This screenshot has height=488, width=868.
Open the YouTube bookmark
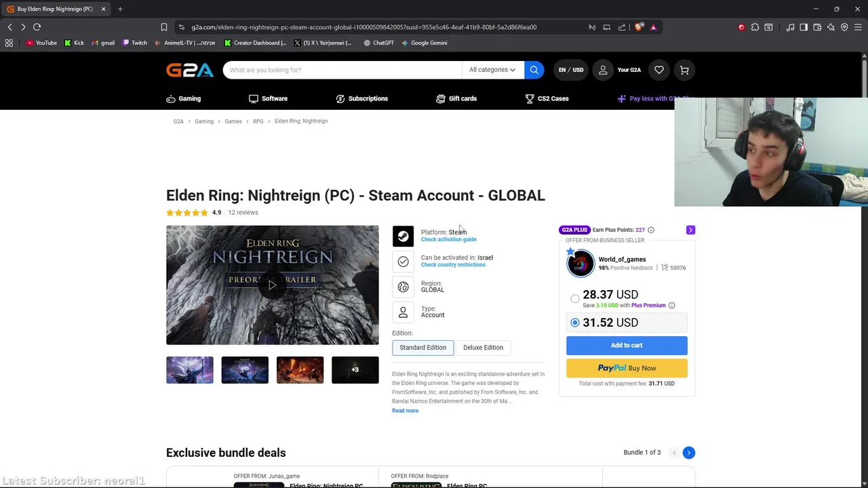click(x=41, y=43)
